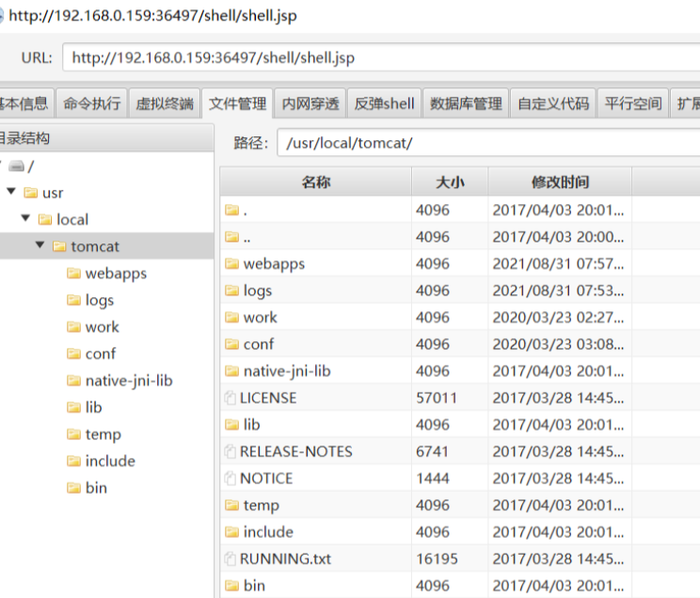
Task: Click the NOTICE file icon in list
Action: 231,479
